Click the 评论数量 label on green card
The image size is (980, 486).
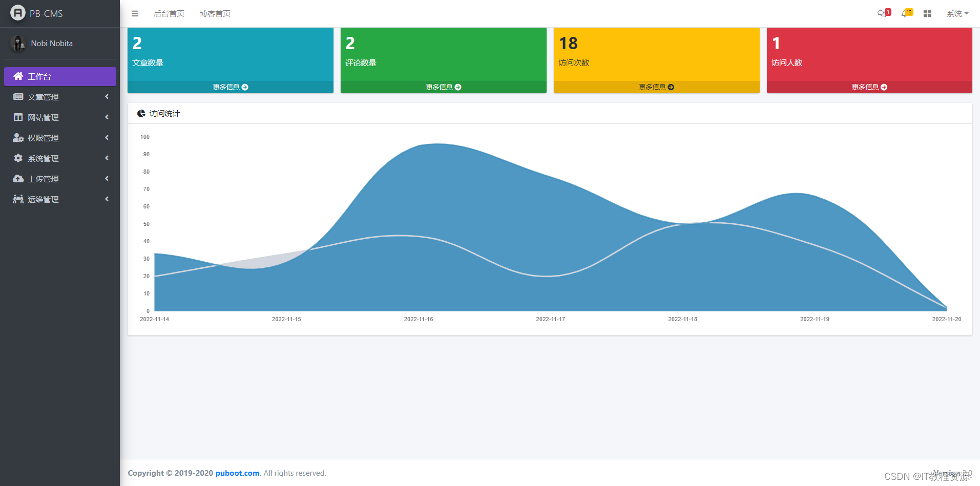(x=361, y=63)
